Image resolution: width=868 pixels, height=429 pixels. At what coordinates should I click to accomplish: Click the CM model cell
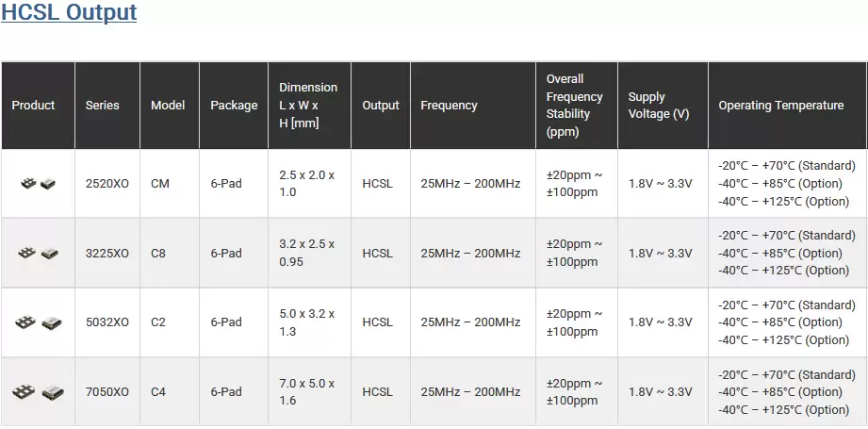[x=170, y=183]
